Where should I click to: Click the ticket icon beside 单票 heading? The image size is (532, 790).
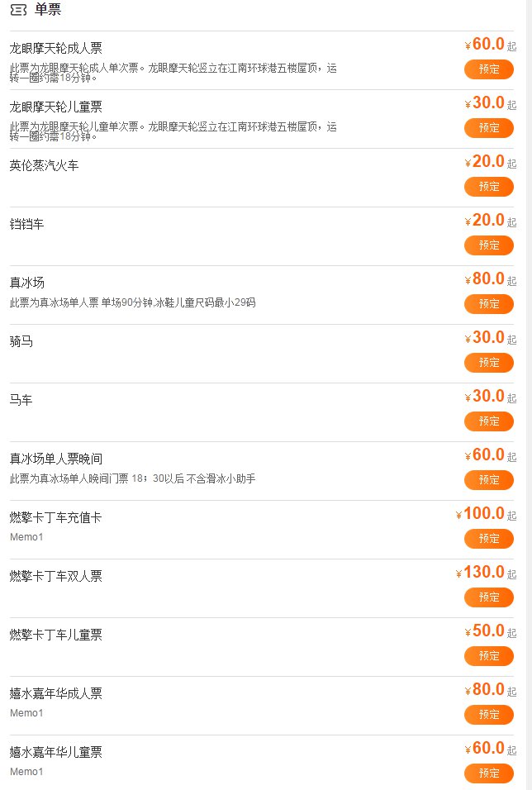click(17, 10)
